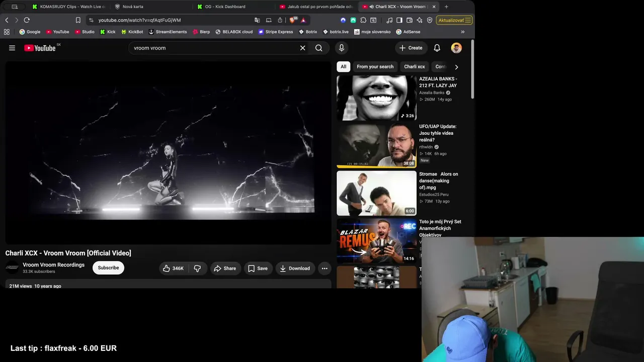Open the YouTube guide hamburger menu
Screen dimensions: 644x362
coord(12,48)
